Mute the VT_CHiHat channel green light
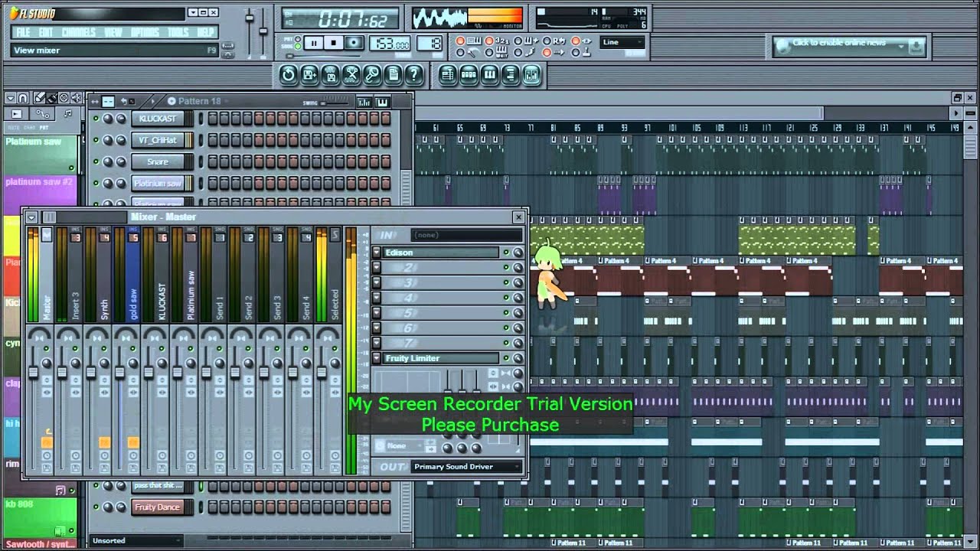Viewport: 980px width, 551px height. click(96, 140)
